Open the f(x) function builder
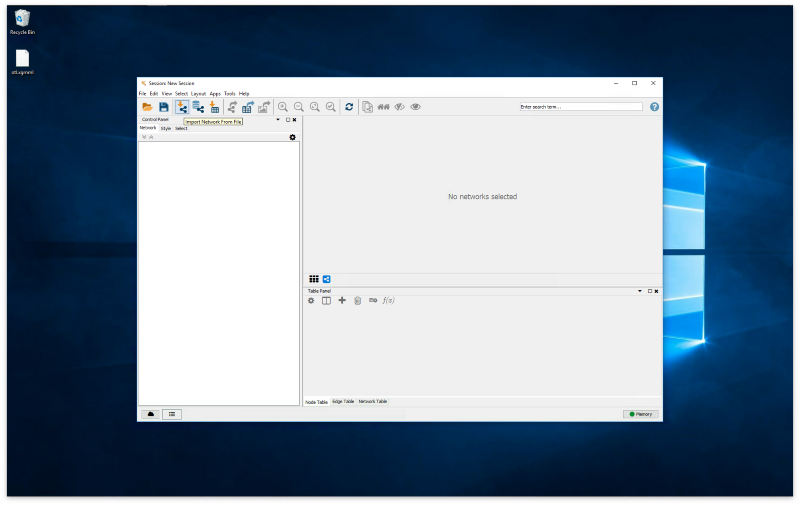Image resolution: width=800 pixels, height=505 pixels. (x=388, y=300)
